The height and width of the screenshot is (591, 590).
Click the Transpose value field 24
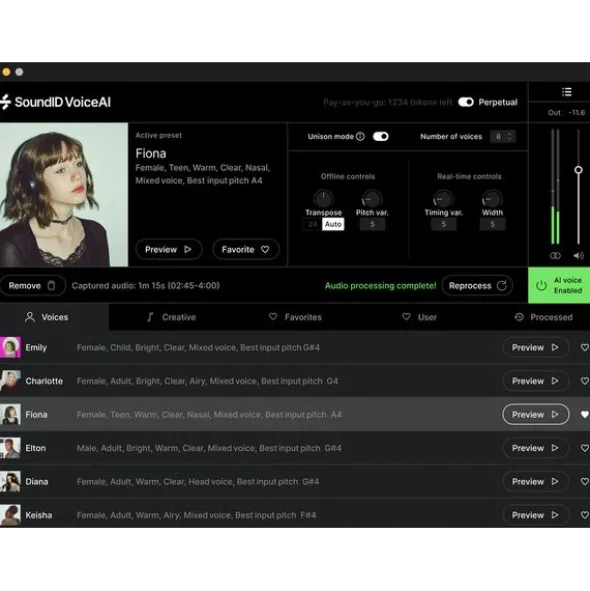pyautogui.click(x=313, y=224)
